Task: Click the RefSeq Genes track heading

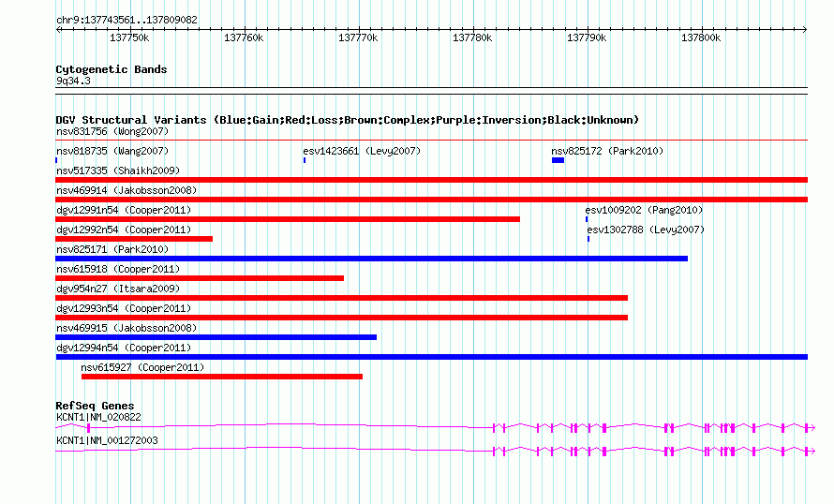Action: click(x=95, y=406)
